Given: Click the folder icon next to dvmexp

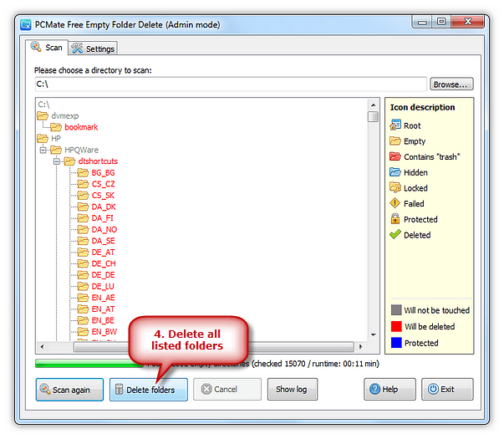Looking at the screenshot, I should click(x=43, y=115).
